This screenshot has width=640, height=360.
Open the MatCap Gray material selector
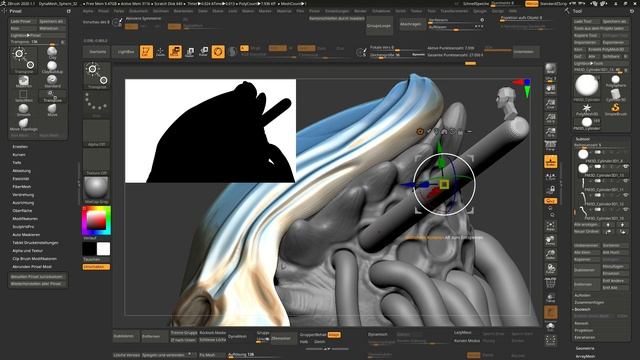click(x=96, y=190)
